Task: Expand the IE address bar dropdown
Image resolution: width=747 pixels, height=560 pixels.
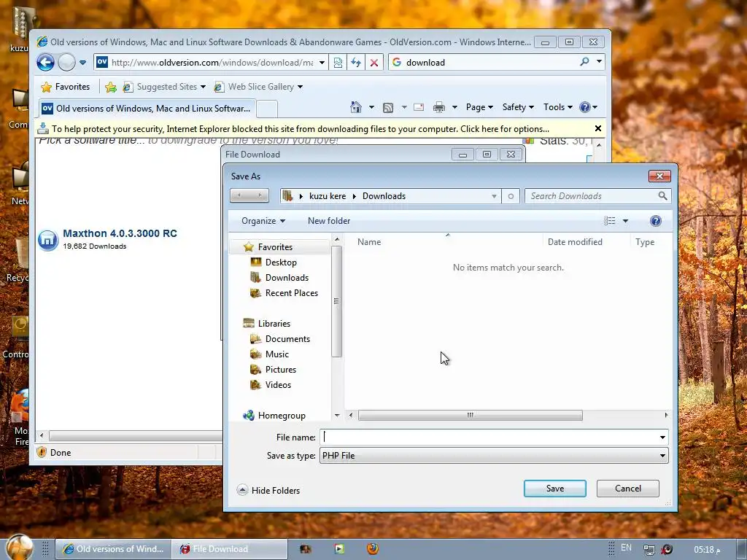Action: 322,63
